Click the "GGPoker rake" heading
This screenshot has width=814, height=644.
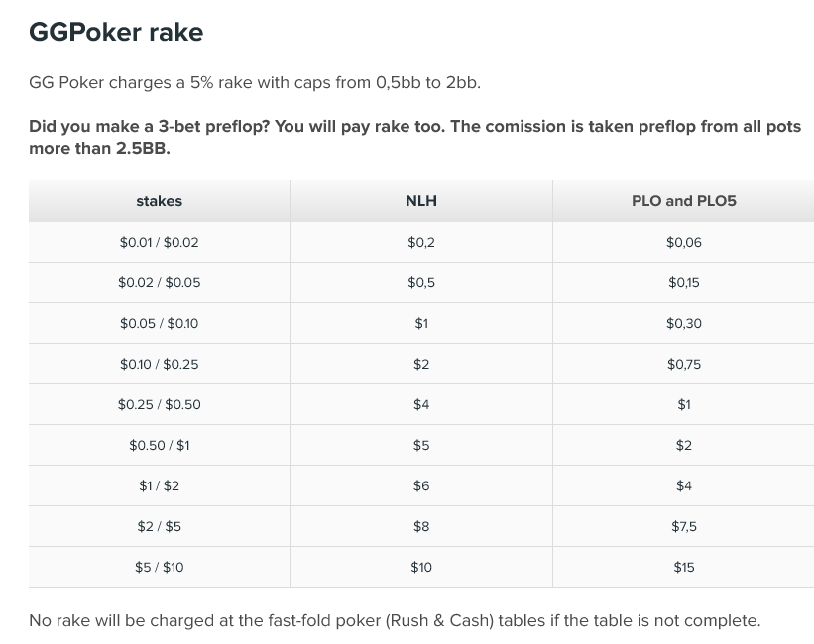pyautogui.click(x=116, y=32)
